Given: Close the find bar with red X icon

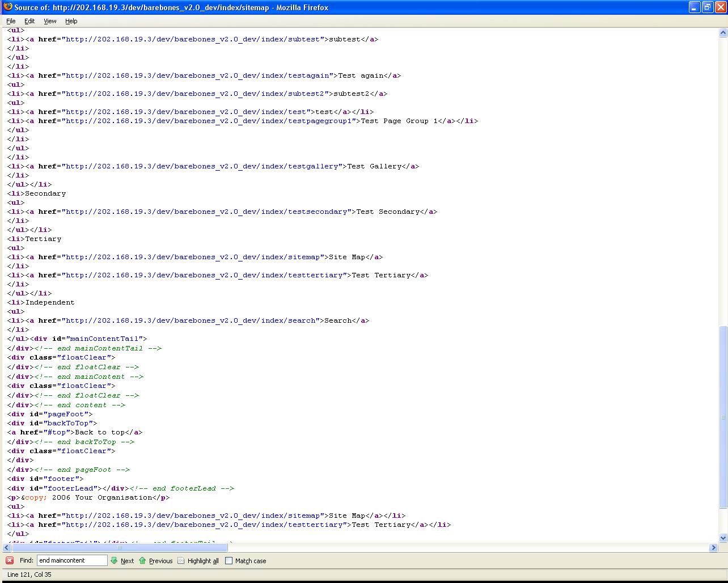Looking at the screenshot, I should pyautogui.click(x=10, y=561).
